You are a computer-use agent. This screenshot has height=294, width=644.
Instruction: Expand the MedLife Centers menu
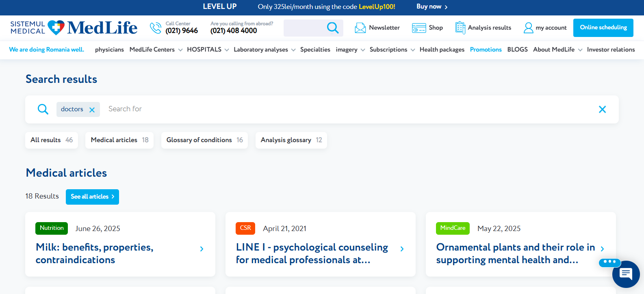(x=180, y=50)
